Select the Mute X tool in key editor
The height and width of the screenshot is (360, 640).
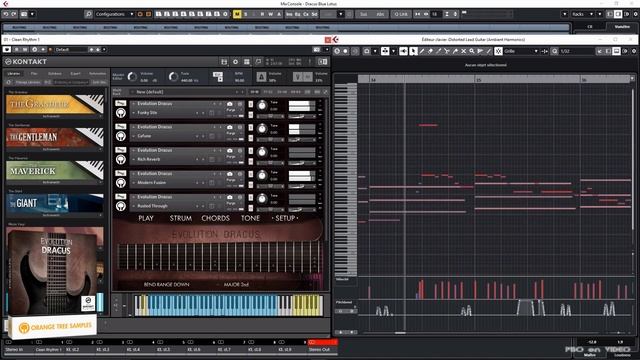coord(463,51)
